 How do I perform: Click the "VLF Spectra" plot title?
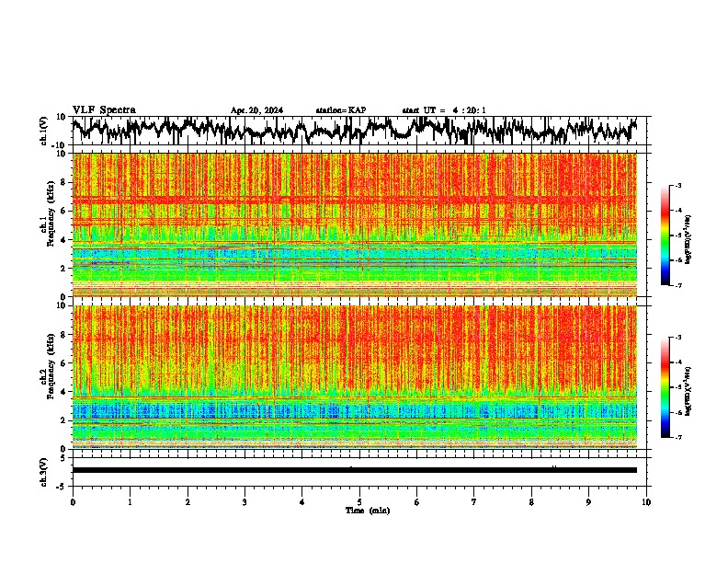point(104,110)
